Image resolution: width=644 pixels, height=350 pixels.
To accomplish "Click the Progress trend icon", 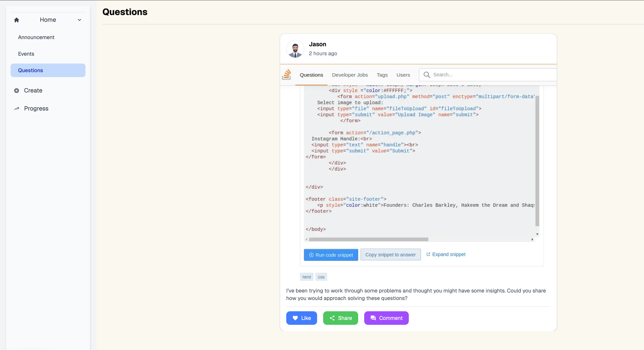I will pyautogui.click(x=17, y=109).
